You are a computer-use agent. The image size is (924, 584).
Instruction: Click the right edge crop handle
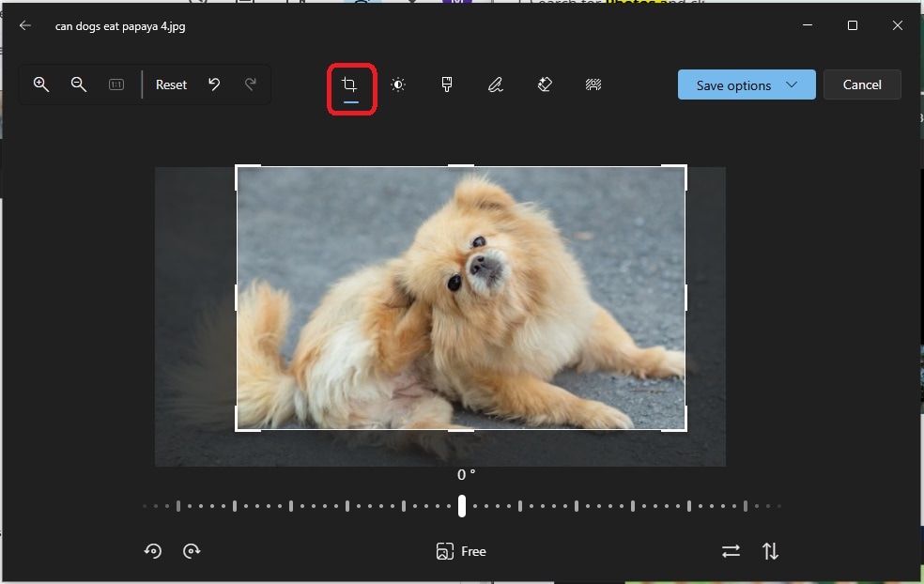click(x=685, y=298)
